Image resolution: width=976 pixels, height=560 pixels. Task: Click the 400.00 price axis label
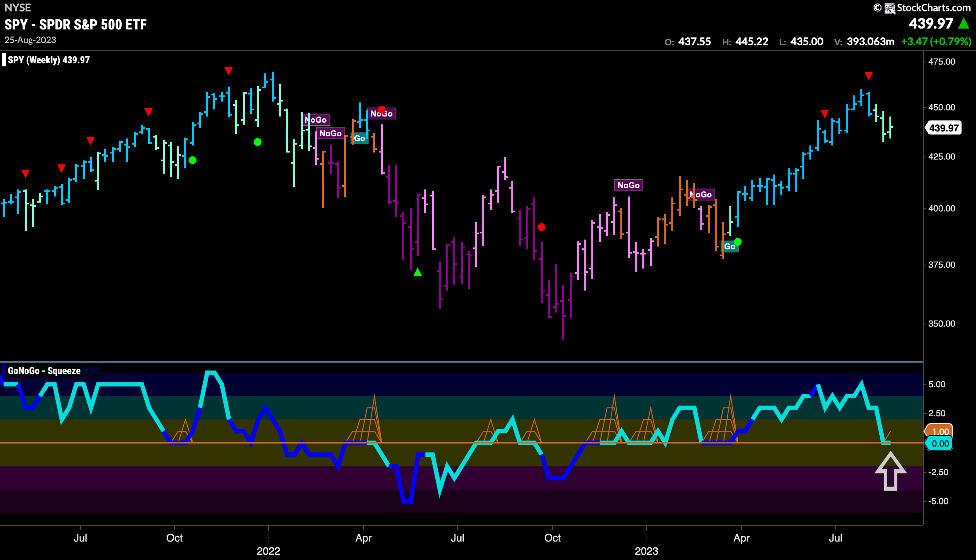(x=942, y=209)
